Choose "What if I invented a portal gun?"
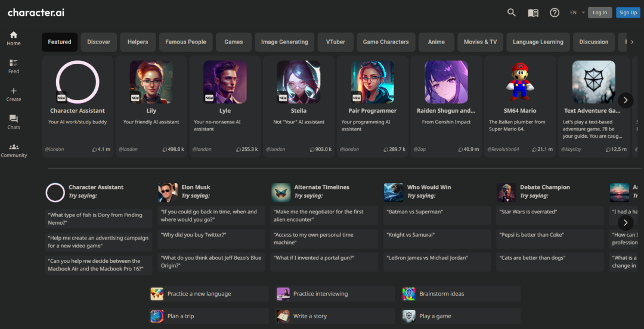 [x=324, y=262]
